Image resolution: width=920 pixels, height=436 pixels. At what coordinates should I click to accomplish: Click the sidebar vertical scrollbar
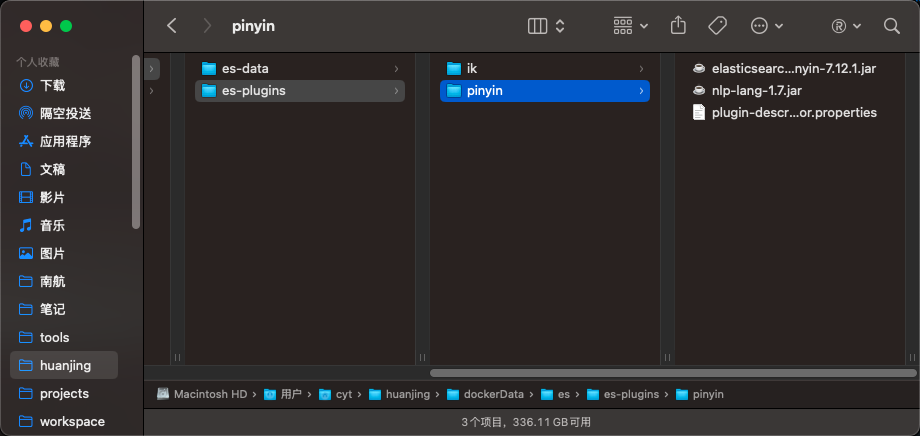136,140
